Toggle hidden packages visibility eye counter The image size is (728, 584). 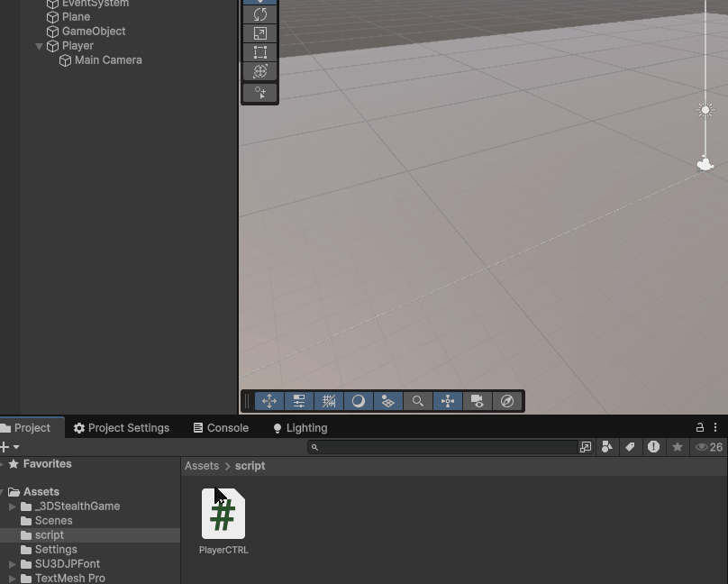pos(709,447)
